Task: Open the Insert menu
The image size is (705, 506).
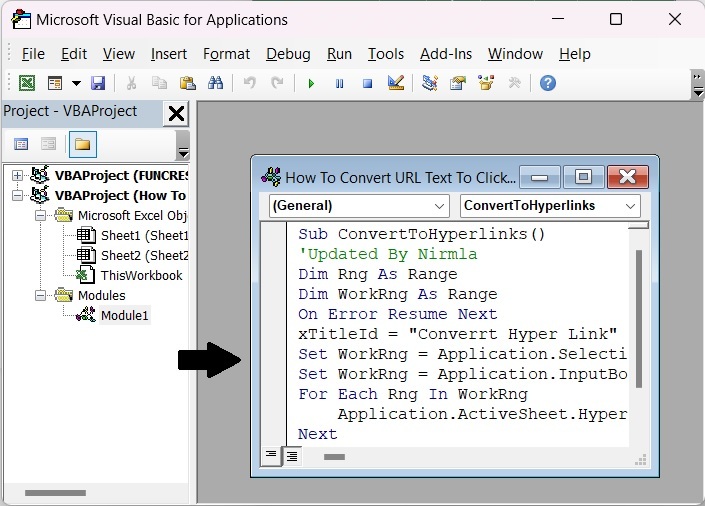Action: coord(169,54)
